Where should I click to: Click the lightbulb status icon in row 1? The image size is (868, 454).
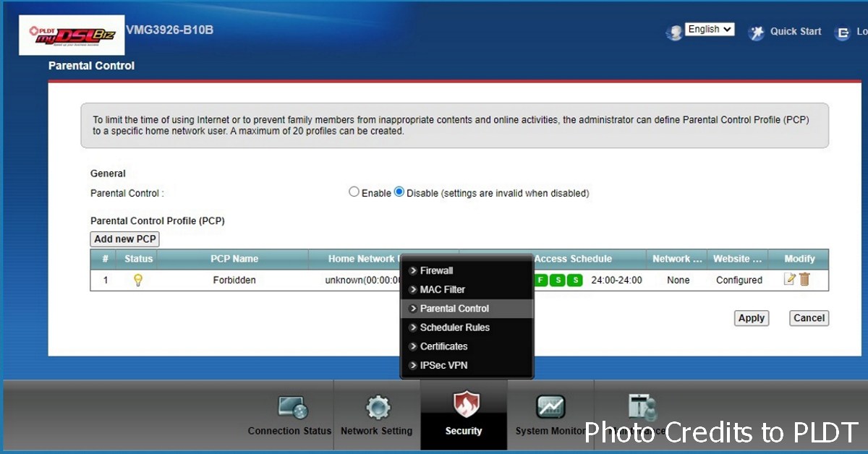[x=137, y=280]
